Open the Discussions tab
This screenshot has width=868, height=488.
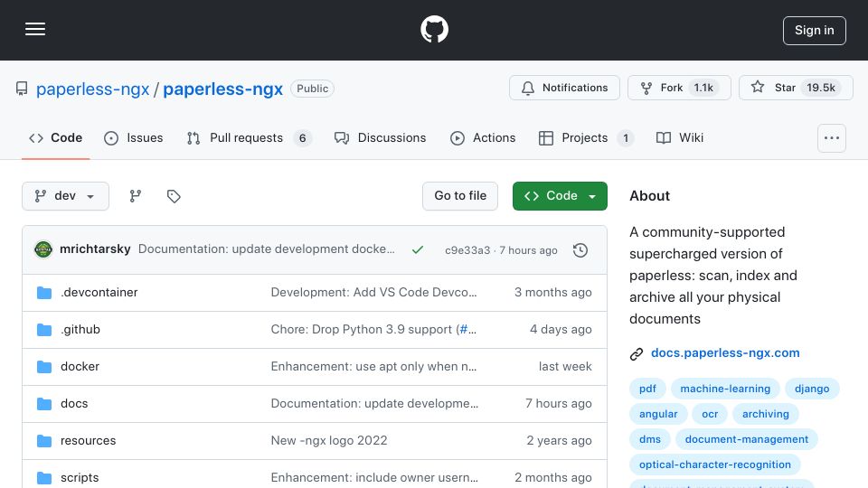tap(381, 137)
